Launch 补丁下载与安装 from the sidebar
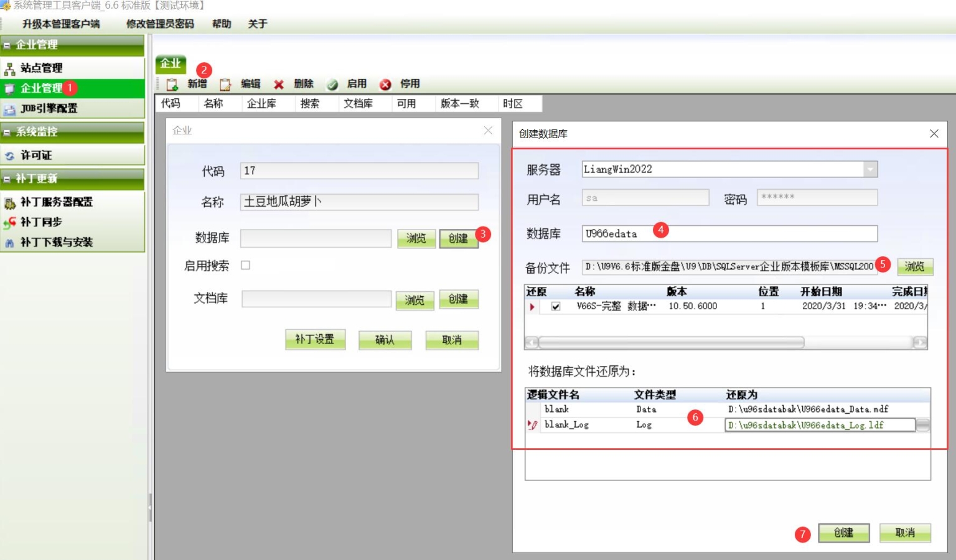 pos(57,243)
